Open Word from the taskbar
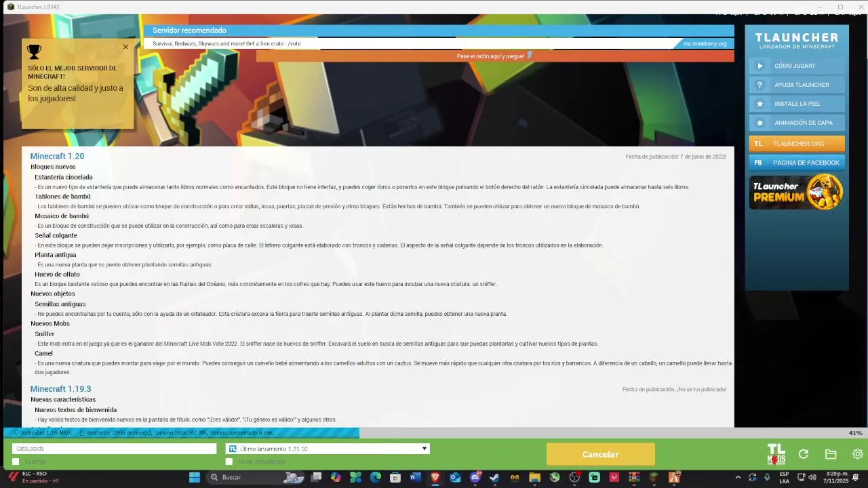This screenshot has height=488, width=868. (416, 477)
